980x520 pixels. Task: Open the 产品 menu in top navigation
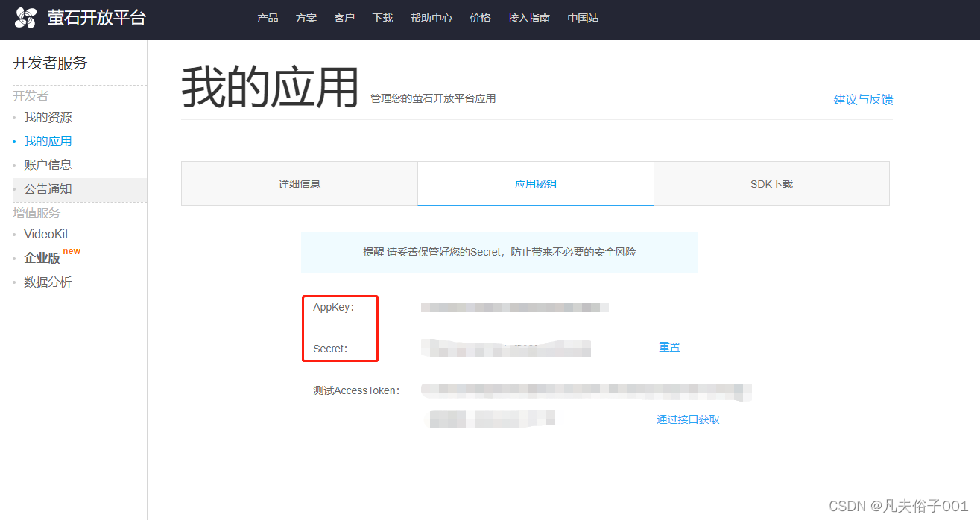(268, 18)
